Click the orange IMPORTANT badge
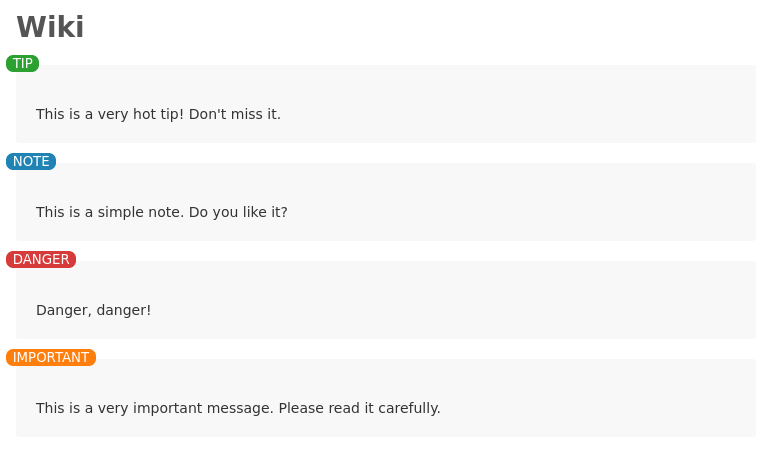Screen dimensions: 766x453 [x=51, y=357]
